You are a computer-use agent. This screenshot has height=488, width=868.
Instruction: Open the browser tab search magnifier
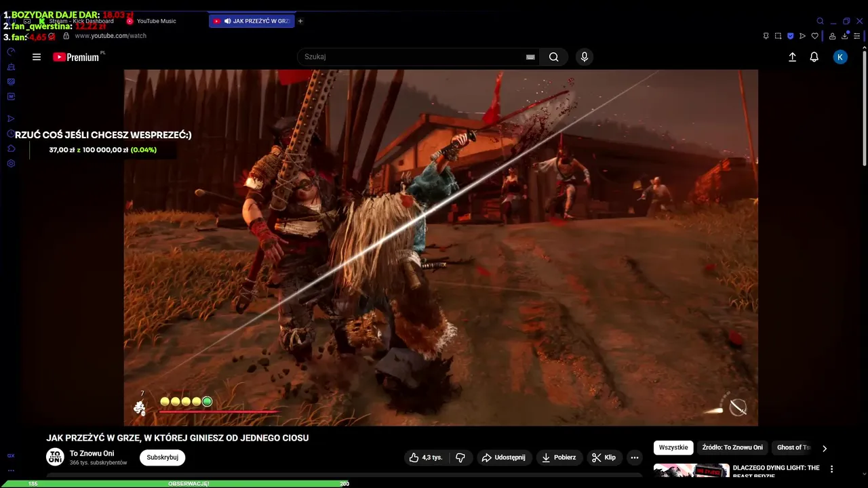820,21
